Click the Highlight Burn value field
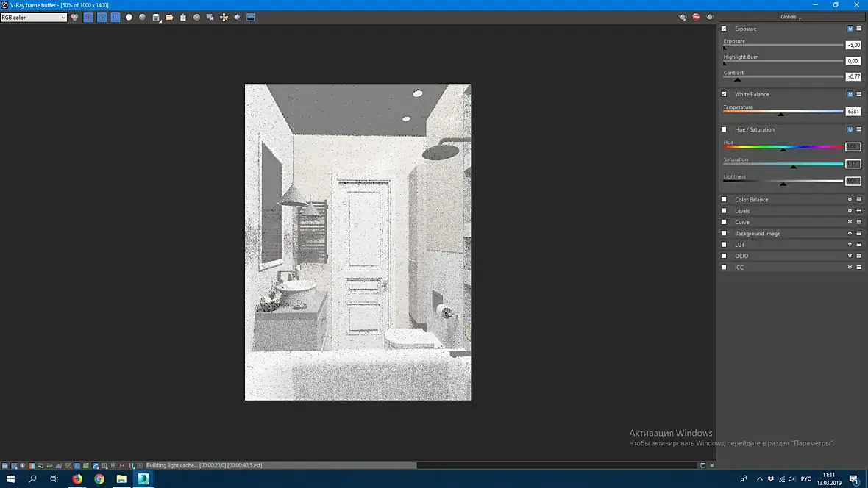This screenshot has width=868, height=488. click(853, 61)
